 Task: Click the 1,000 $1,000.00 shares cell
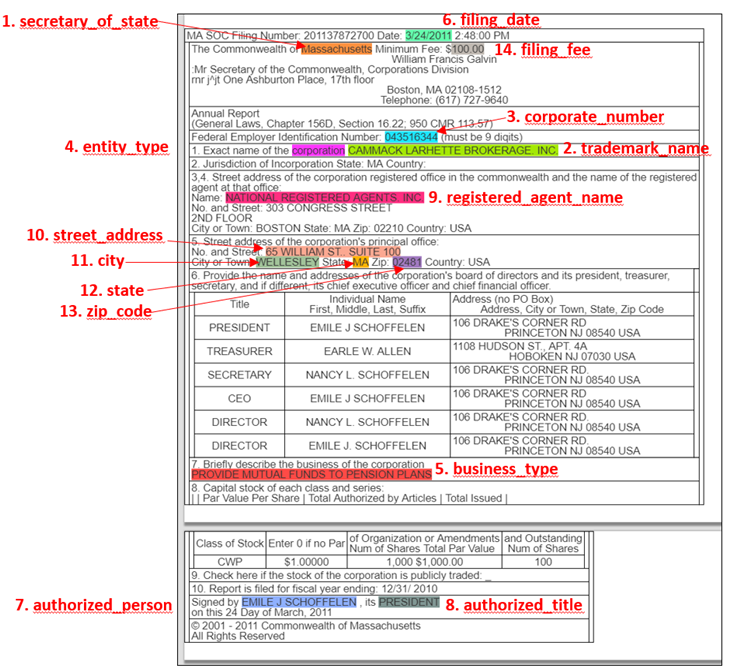pos(424,562)
